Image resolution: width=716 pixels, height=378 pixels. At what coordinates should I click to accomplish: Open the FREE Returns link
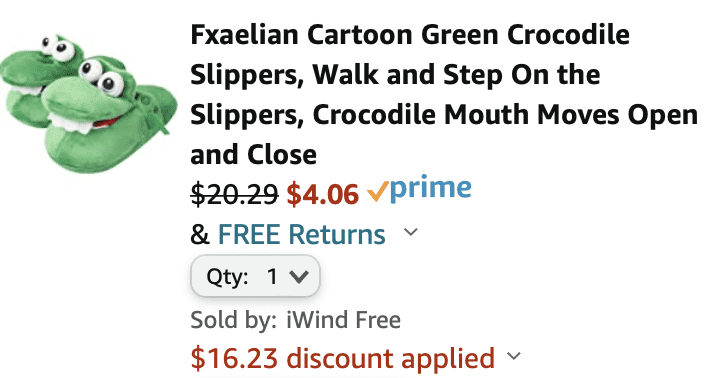coord(301,234)
